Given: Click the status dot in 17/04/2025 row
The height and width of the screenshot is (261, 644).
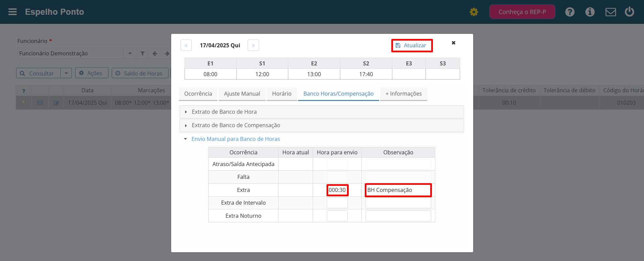Looking at the screenshot, I should (x=23, y=102).
